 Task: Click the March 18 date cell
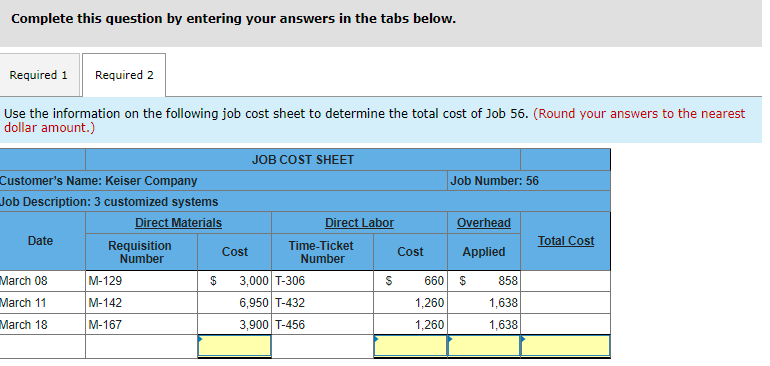click(x=42, y=325)
